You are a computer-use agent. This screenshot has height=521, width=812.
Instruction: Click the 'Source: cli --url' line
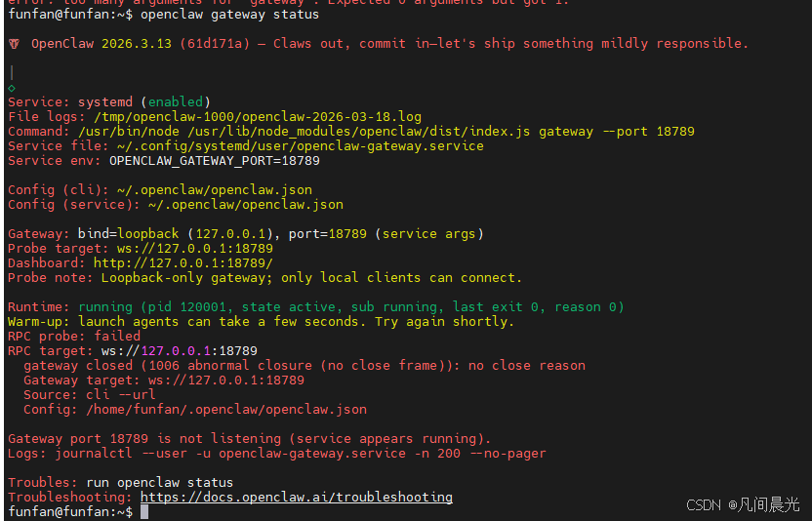pos(90,394)
